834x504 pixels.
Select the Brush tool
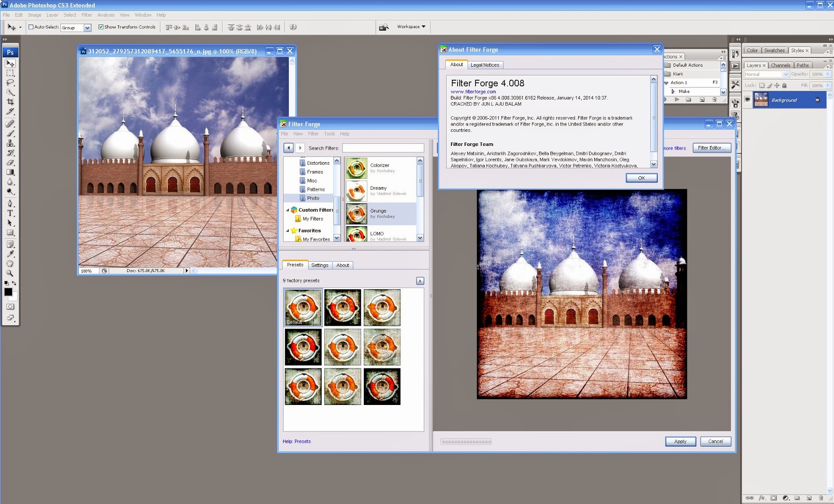pos(10,133)
